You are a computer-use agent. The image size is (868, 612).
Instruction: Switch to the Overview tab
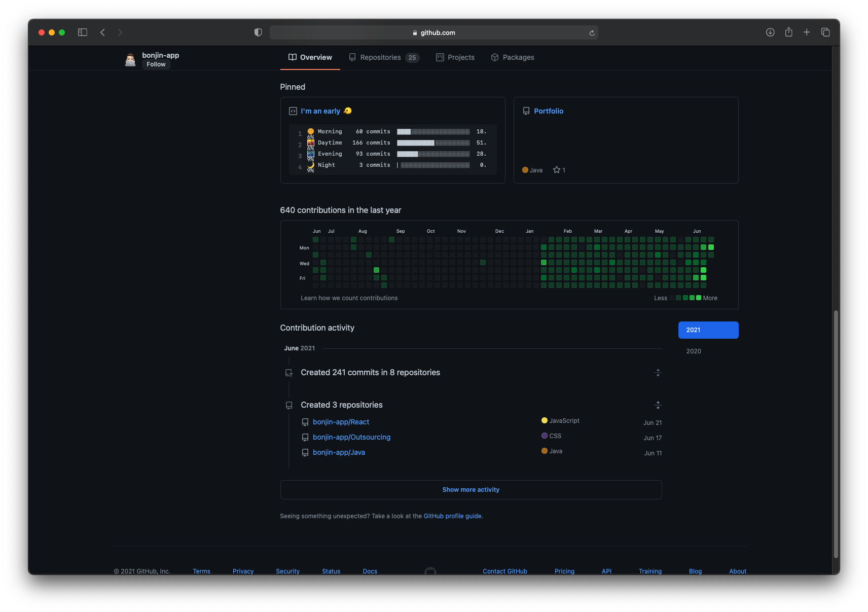310,57
